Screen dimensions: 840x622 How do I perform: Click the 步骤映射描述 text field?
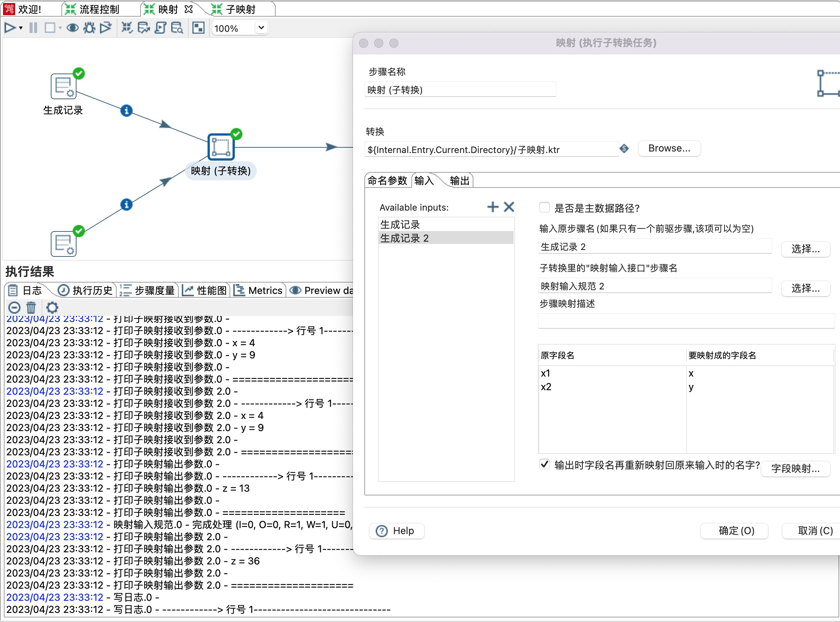(685, 321)
